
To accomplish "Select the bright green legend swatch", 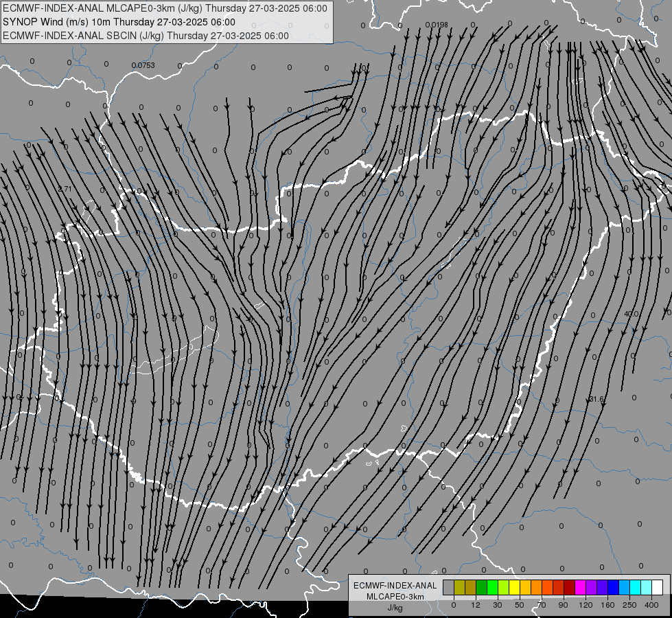I will point(492,587).
